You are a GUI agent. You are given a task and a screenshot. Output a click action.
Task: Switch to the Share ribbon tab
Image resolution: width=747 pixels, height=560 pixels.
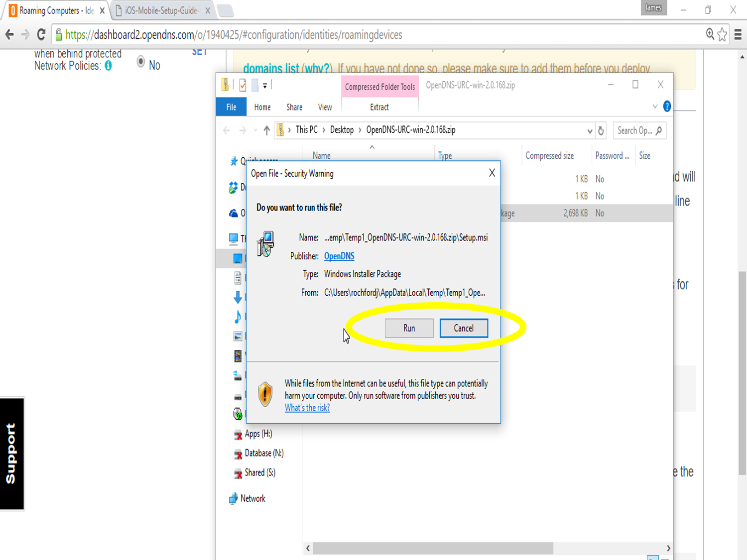point(294,107)
